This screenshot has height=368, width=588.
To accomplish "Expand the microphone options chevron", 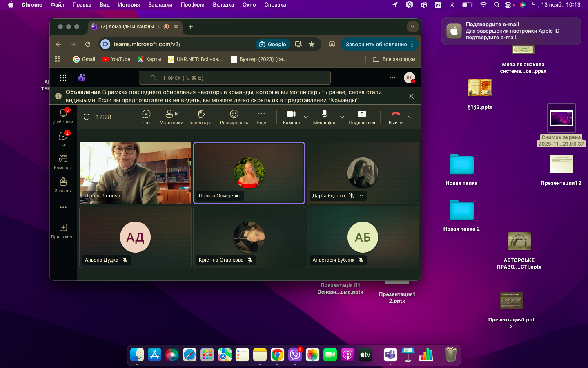I will (x=342, y=117).
